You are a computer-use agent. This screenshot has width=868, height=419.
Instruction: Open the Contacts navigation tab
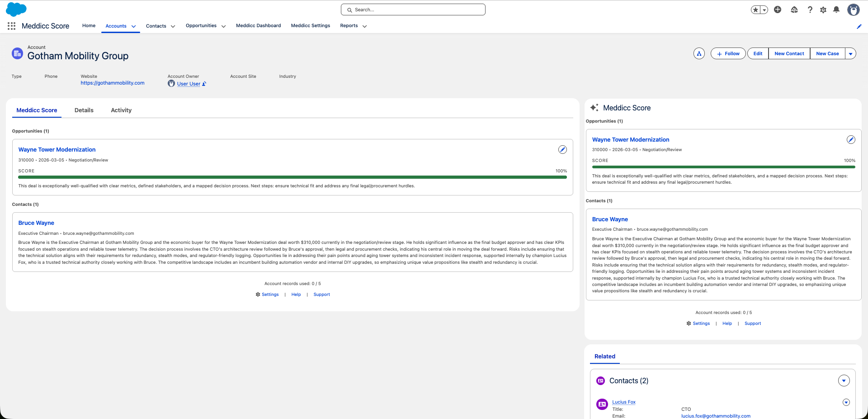[156, 26]
